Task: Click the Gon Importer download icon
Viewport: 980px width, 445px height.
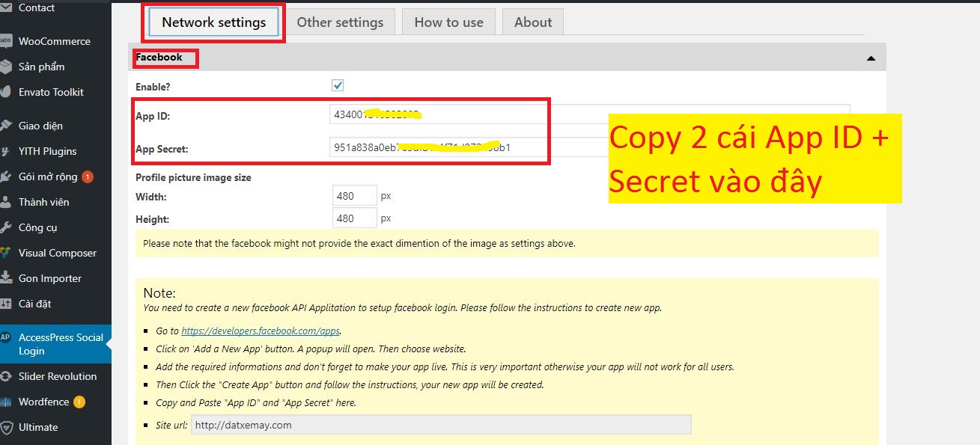Action: click(x=6, y=278)
